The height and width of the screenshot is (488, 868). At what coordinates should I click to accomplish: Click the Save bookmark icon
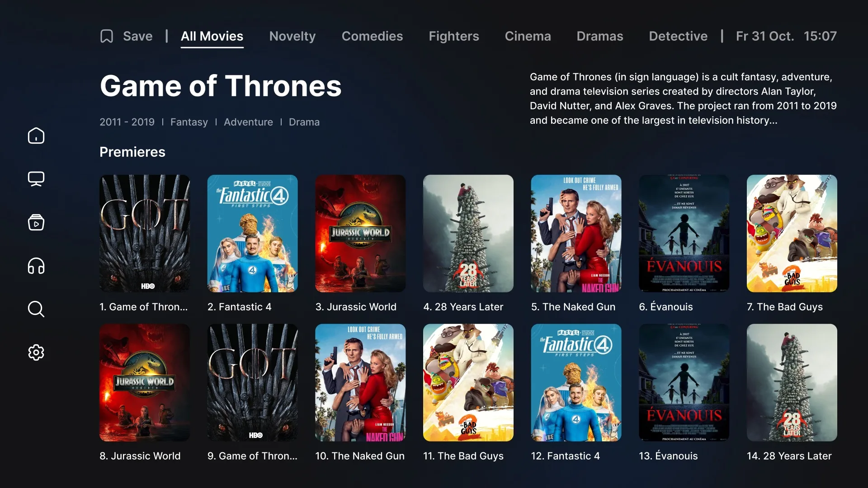click(107, 36)
